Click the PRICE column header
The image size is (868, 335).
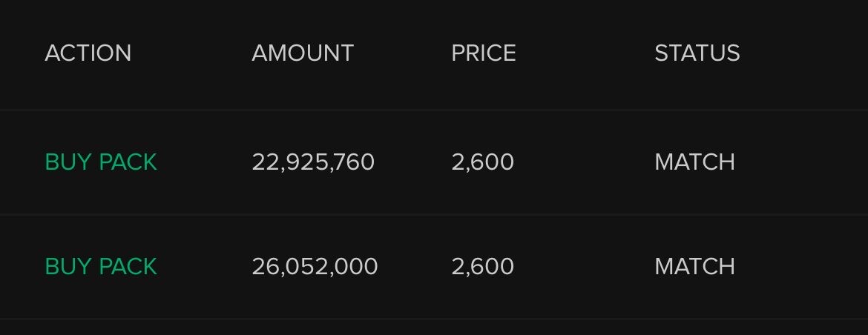tap(483, 53)
